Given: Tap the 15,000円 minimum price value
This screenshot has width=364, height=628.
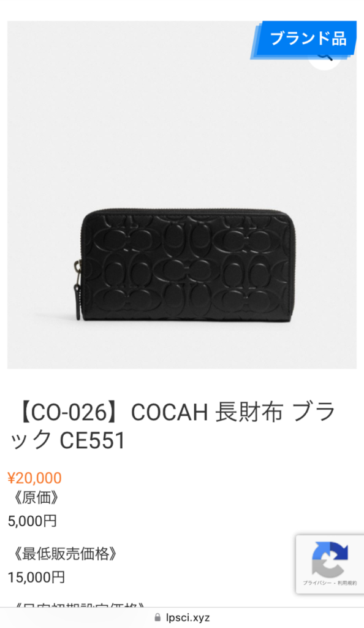Looking at the screenshot, I should (36, 578).
